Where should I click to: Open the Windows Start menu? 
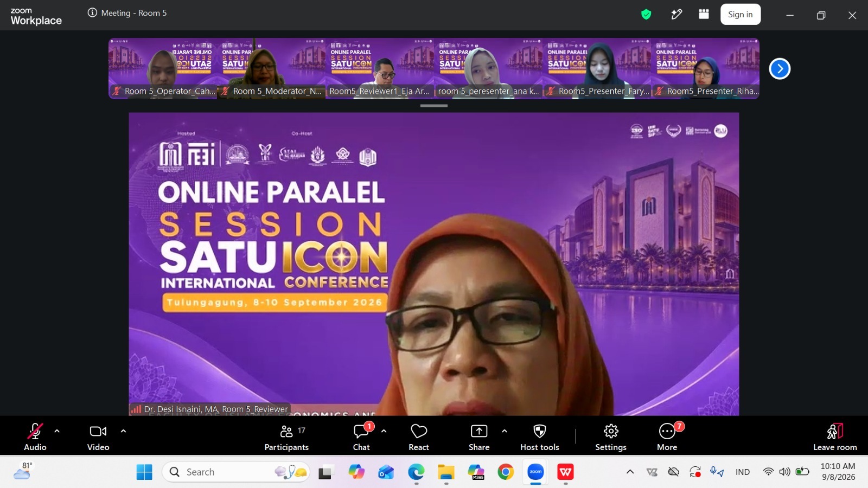point(144,472)
